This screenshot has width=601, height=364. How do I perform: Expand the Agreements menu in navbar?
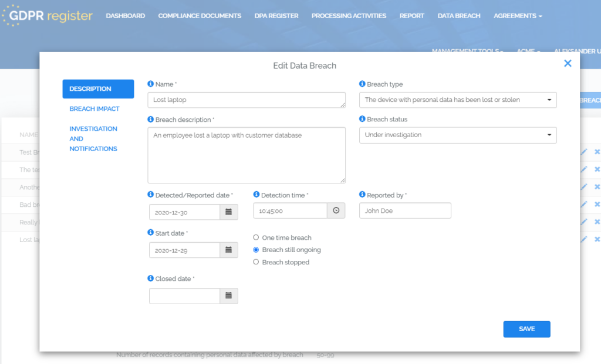click(518, 16)
